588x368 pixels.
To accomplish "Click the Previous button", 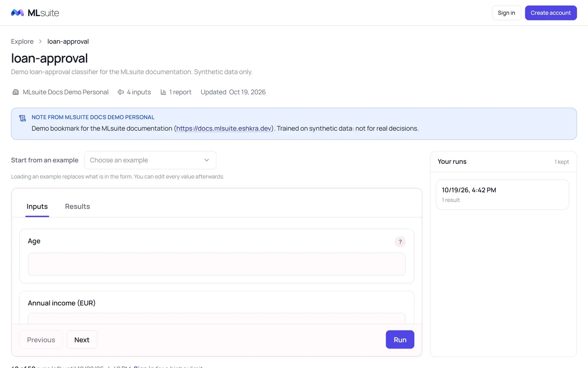I will [41, 340].
